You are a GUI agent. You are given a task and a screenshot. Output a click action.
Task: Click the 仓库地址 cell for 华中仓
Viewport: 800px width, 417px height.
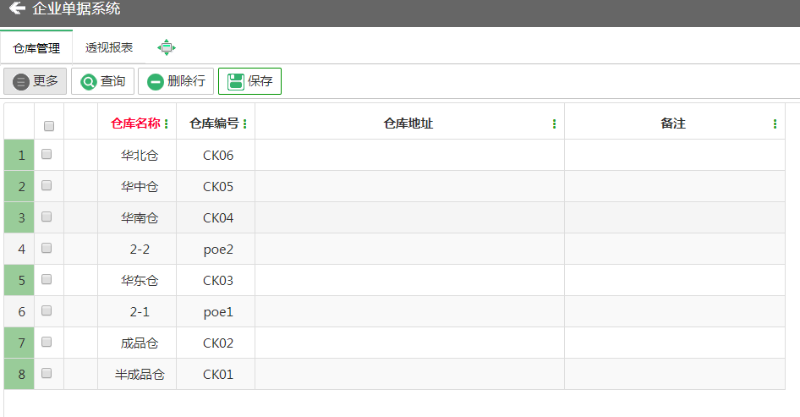click(410, 186)
